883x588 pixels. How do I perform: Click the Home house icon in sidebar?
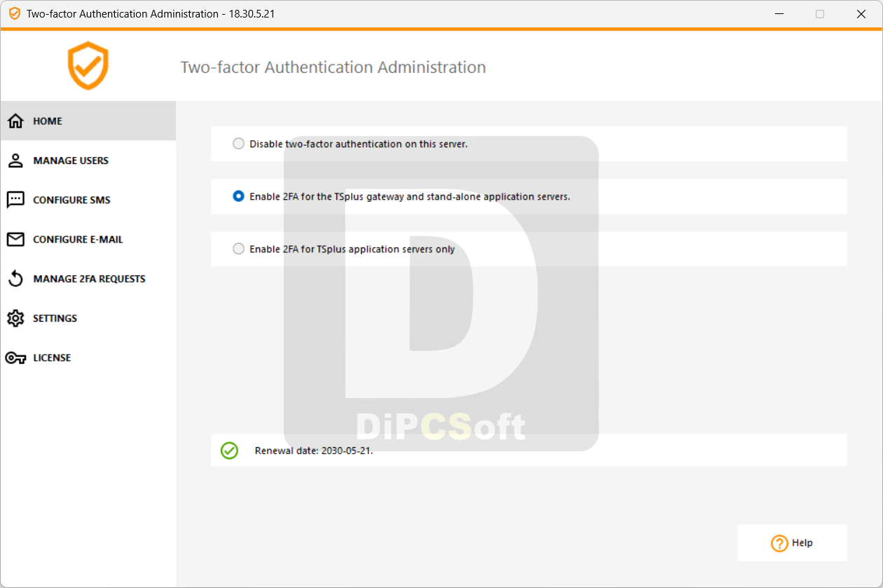click(15, 121)
